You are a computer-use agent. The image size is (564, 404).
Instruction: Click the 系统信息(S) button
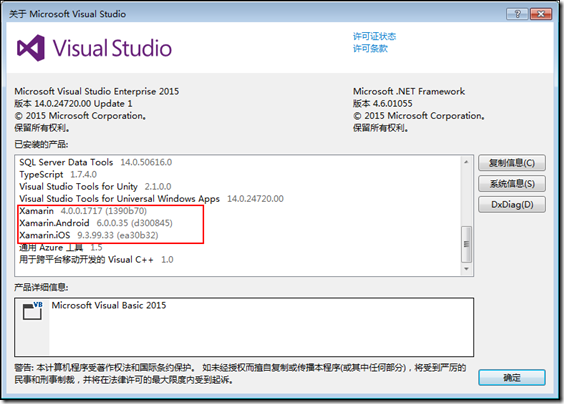511,184
